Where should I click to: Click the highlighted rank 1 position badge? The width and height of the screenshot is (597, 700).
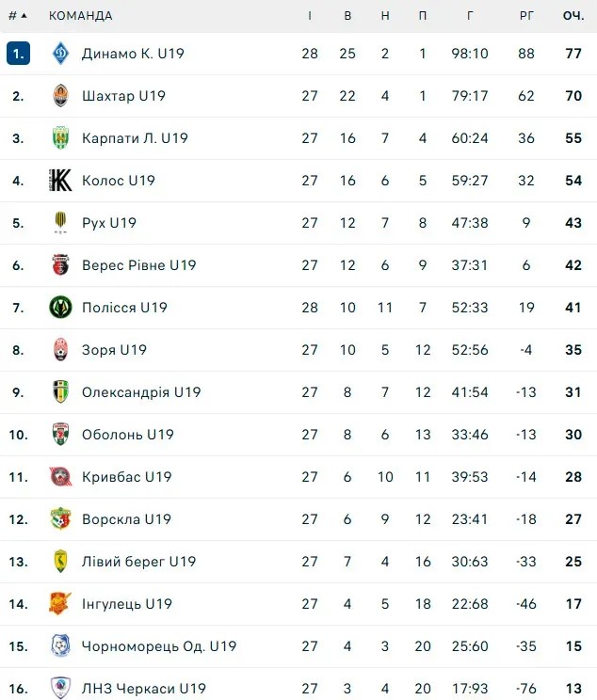(18, 54)
